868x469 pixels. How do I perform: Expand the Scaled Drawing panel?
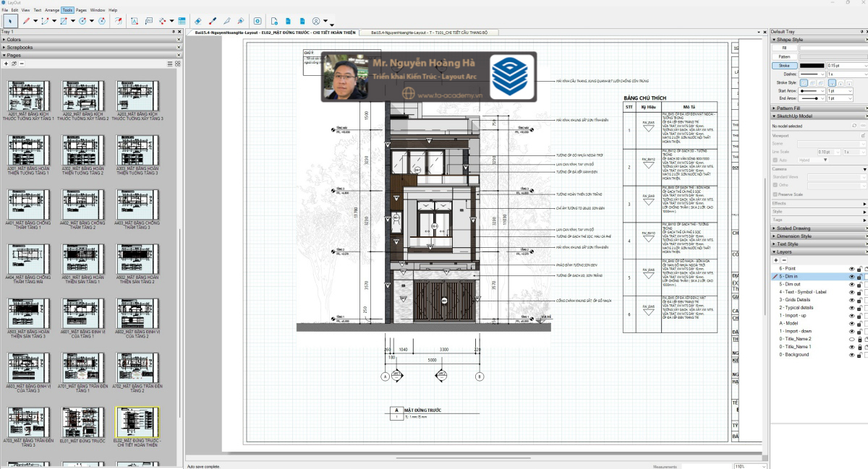[819, 228]
